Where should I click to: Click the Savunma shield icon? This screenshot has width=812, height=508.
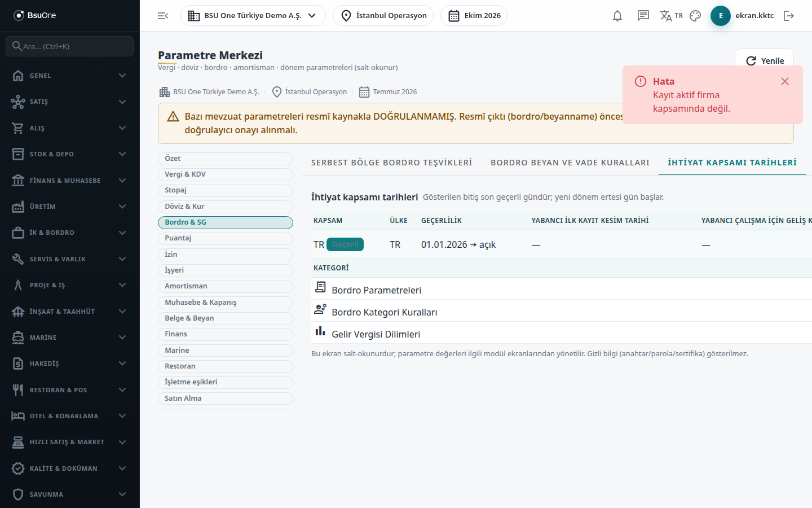click(18, 494)
